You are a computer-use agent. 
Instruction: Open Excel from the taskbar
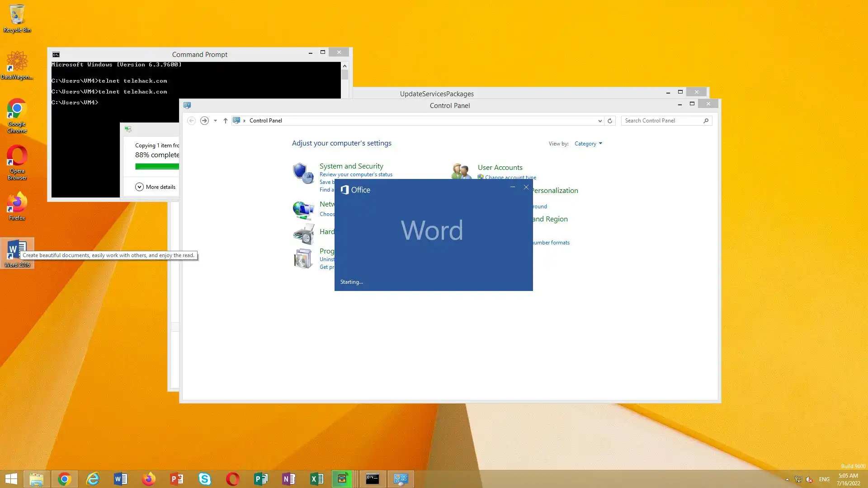point(317,479)
